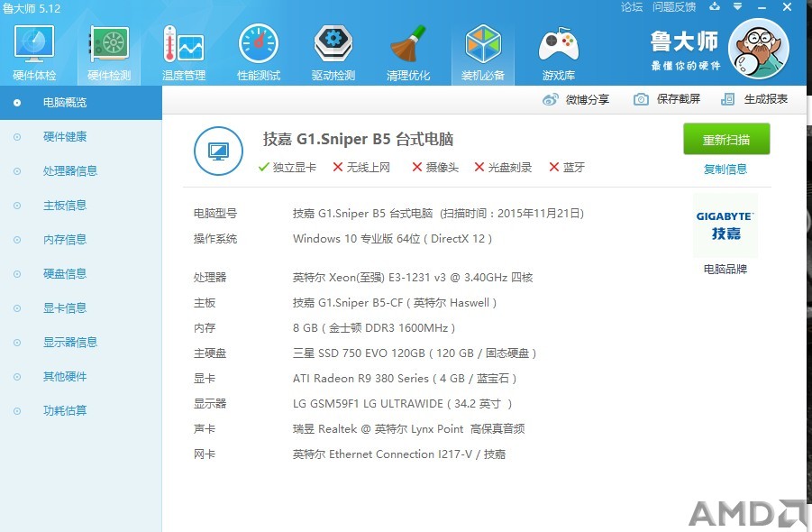Open 论坛 forum link
Viewport: 812px width, 532px height.
pyautogui.click(x=631, y=6)
